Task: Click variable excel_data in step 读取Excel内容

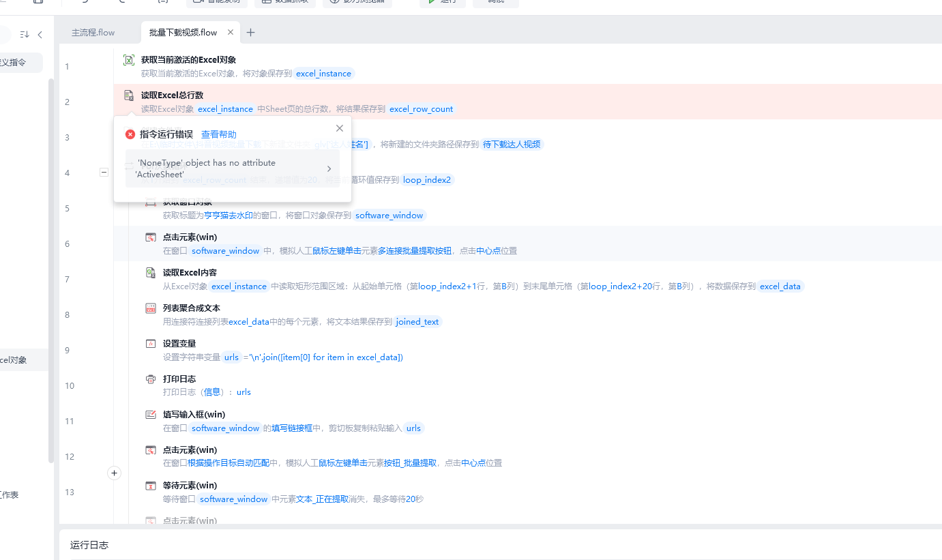Action: coord(780,286)
